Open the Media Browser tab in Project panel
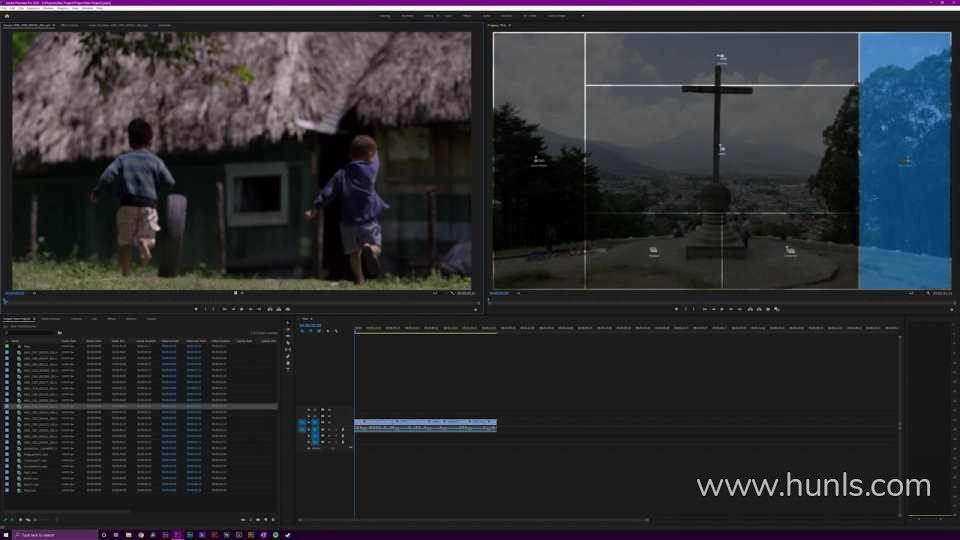The width and height of the screenshot is (960, 540). (x=51, y=319)
